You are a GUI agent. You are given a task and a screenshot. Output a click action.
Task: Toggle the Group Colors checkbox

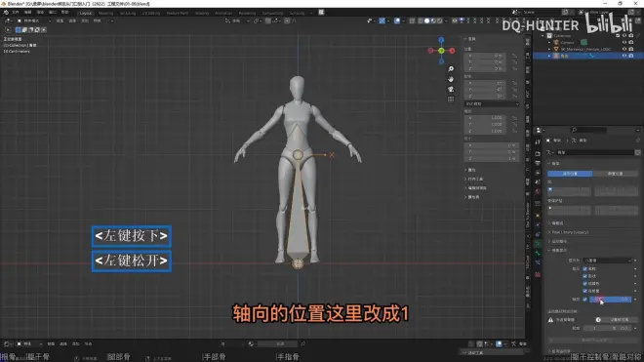coord(584,284)
